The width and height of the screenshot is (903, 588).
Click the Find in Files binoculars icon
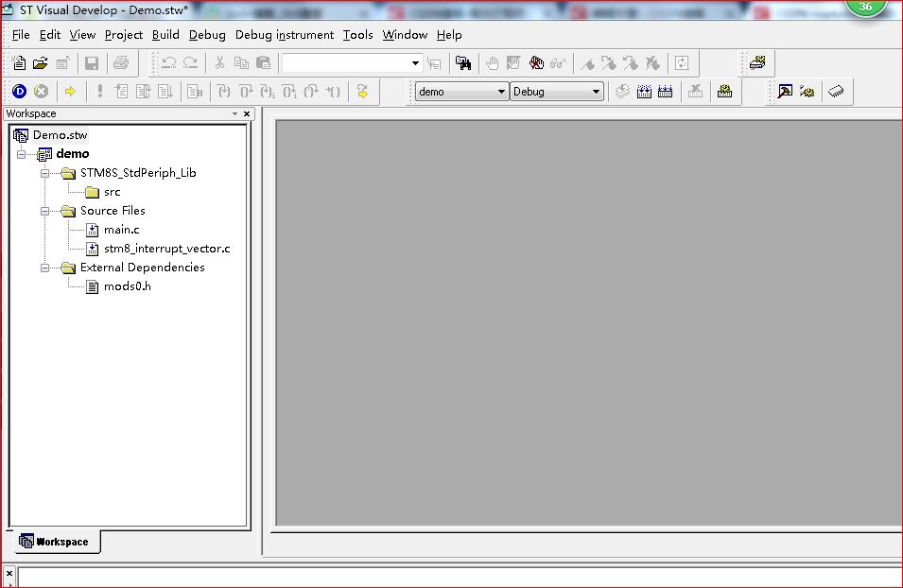463,63
